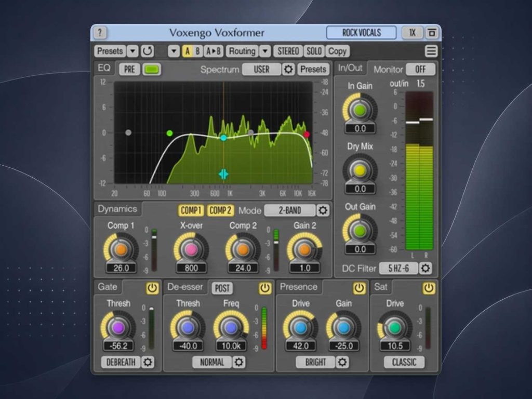Toggle the De-esser power button
Viewport: 532px width, 399px height.
(x=265, y=288)
